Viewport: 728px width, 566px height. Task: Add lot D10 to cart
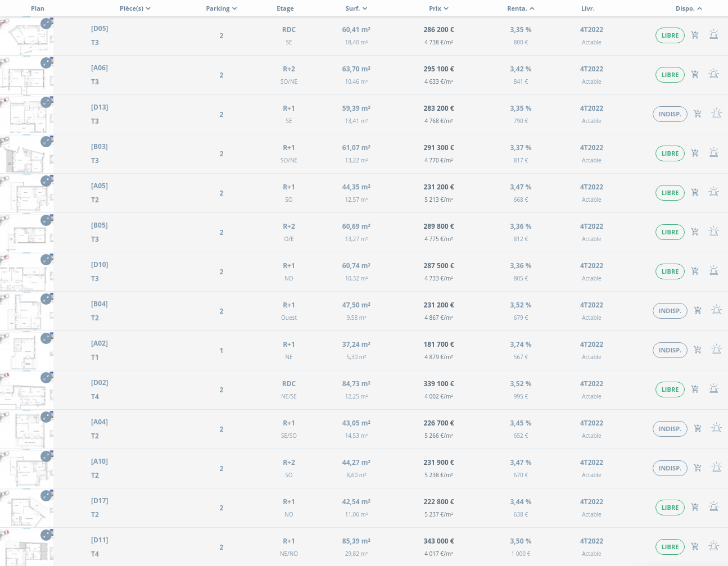tap(695, 271)
